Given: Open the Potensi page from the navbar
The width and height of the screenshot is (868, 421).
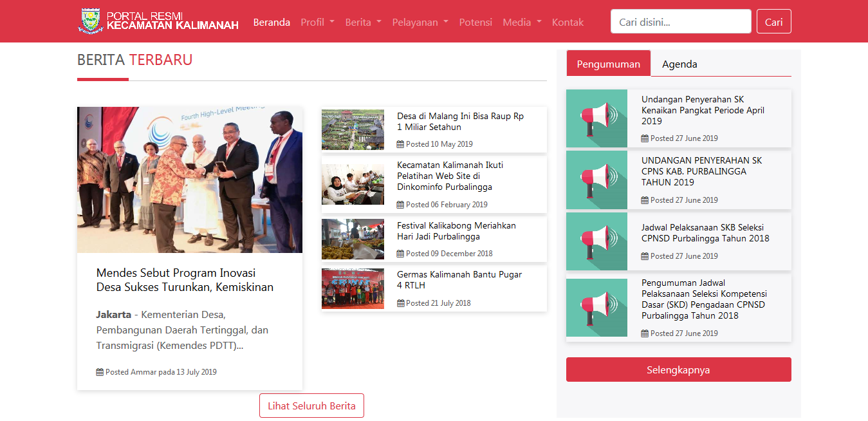Looking at the screenshot, I should tap(476, 21).
